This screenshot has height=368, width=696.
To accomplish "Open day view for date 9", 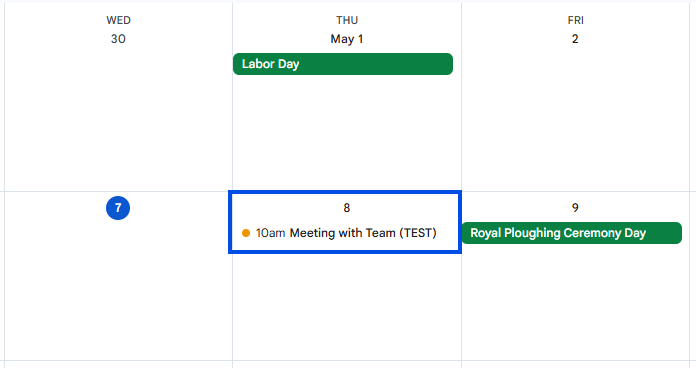I will pos(575,208).
